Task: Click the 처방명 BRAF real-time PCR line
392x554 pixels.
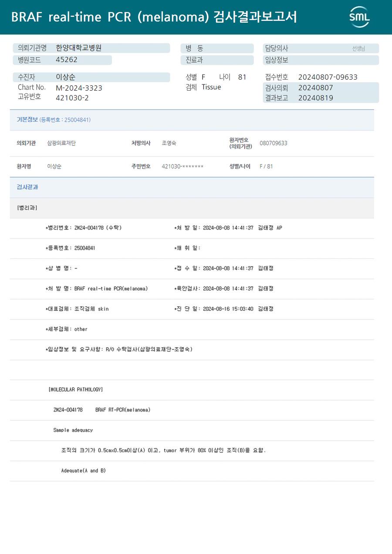Action: (97, 289)
